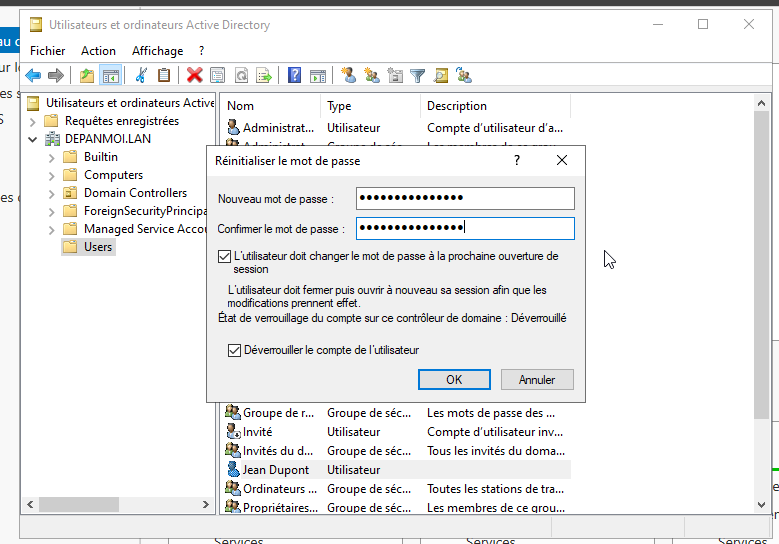Image resolution: width=779 pixels, height=544 pixels.
Task: Sort list by the Type column header
Action: [x=371, y=106]
